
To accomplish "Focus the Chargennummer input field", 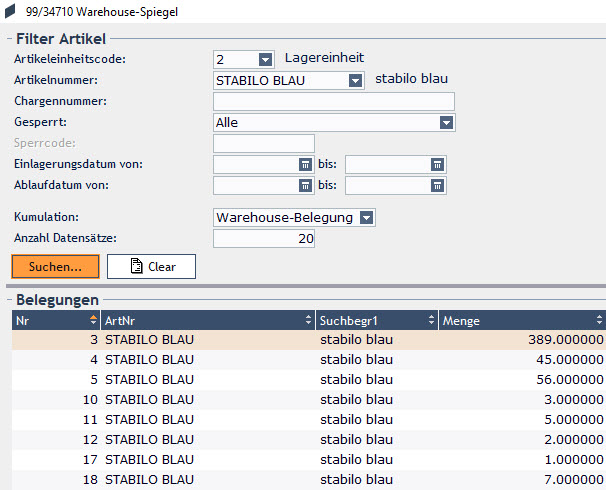I will pyautogui.click(x=334, y=102).
